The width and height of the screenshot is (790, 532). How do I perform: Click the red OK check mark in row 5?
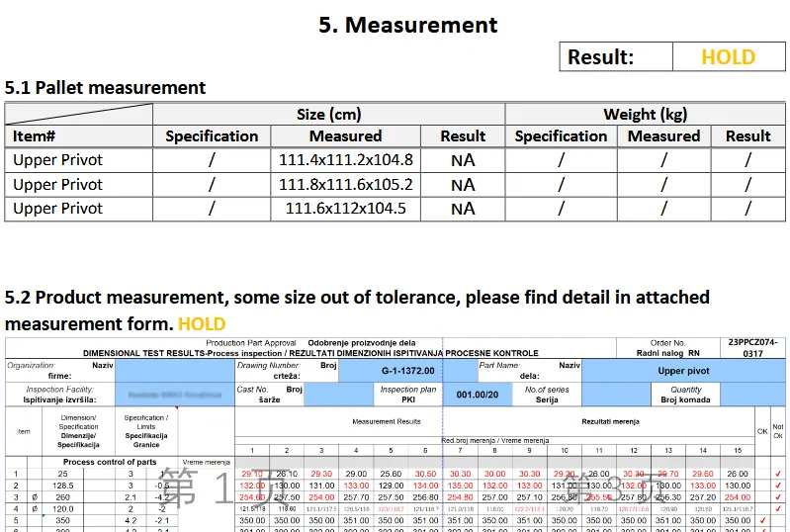click(762, 520)
